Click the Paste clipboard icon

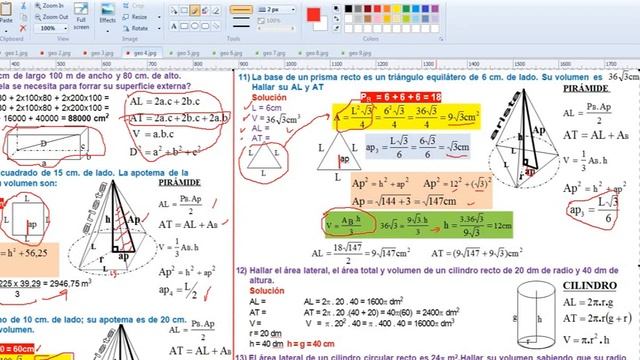(6, 8)
